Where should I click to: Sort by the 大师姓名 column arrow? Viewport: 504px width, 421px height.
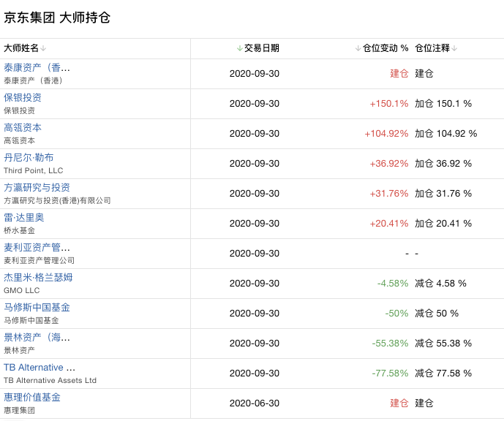pyautogui.click(x=43, y=48)
